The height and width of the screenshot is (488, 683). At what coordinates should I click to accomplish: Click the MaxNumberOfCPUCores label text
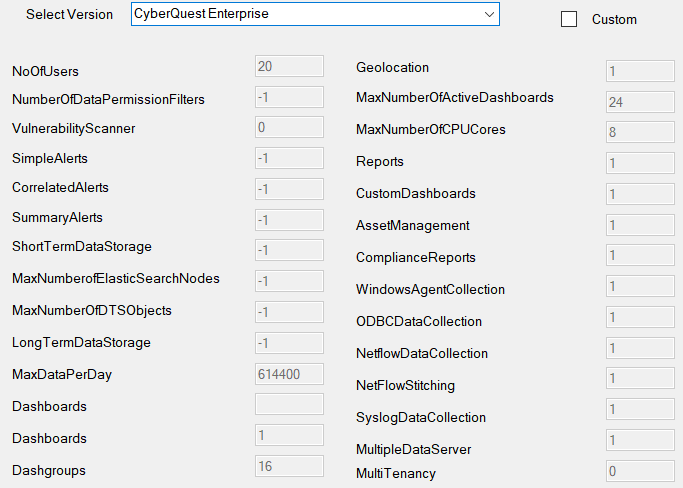pos(430,130)
